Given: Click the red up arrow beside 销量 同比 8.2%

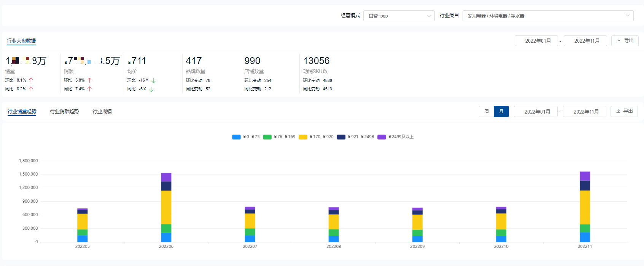Looking at the screenshot, I should [x=31, y=89].
